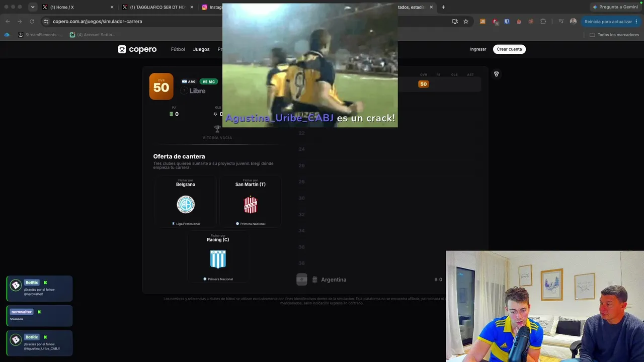Open the Chrome three-dot menu
Screen dimensions: 644x362
tap(636, 22)
